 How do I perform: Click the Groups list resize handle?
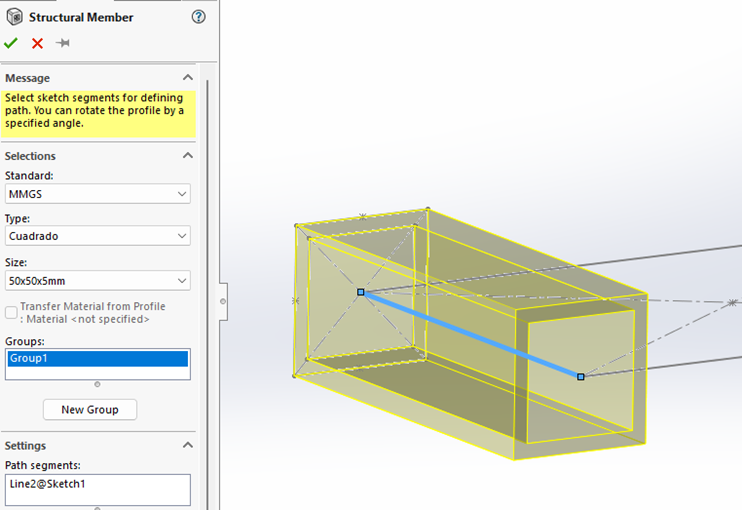tap(97, 384)
